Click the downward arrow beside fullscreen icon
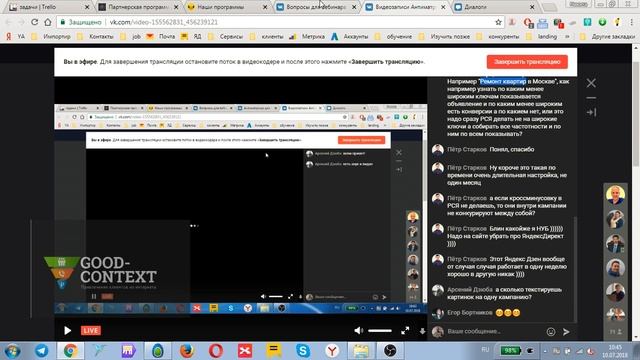The image size is (640, 360). (422, 331)
